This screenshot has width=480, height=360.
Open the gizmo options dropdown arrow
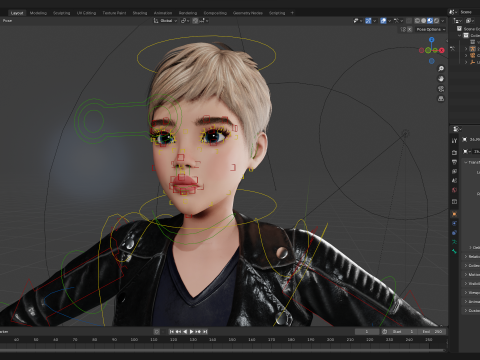coord(374,21)
